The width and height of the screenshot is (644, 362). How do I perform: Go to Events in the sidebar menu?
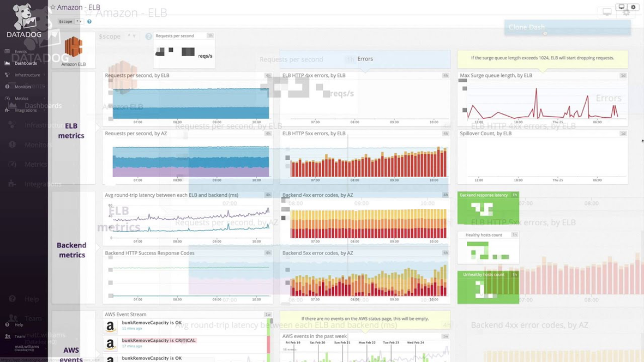point(21,51)
